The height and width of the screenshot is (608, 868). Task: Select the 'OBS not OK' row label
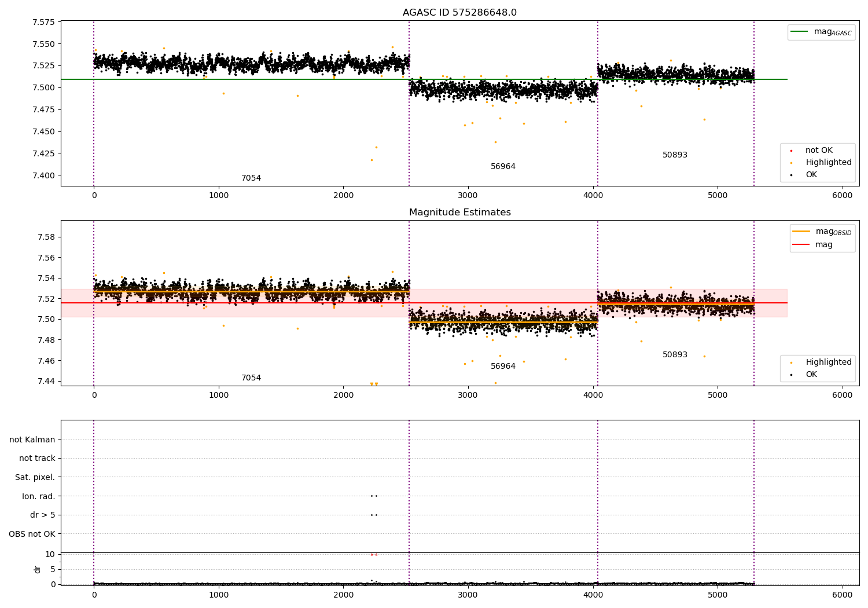32,534
